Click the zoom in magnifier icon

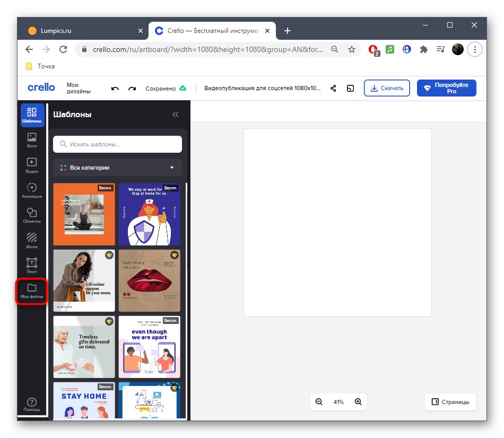(358, 402)
